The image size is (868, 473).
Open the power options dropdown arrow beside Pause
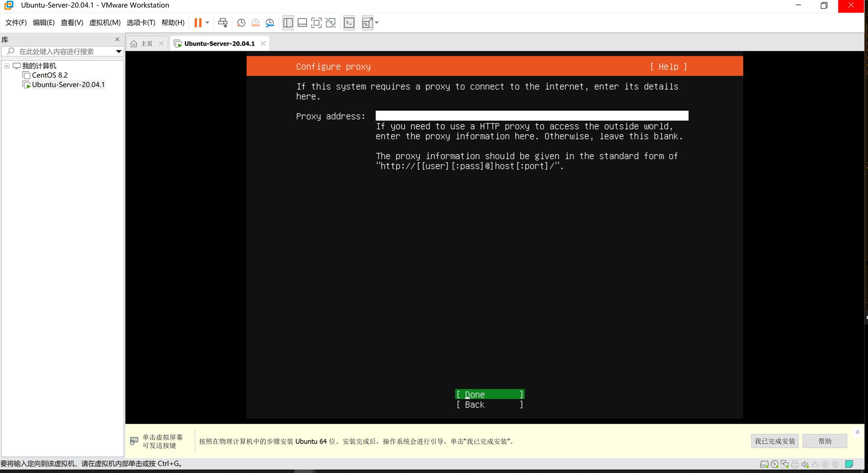click(x=207, y=23)
